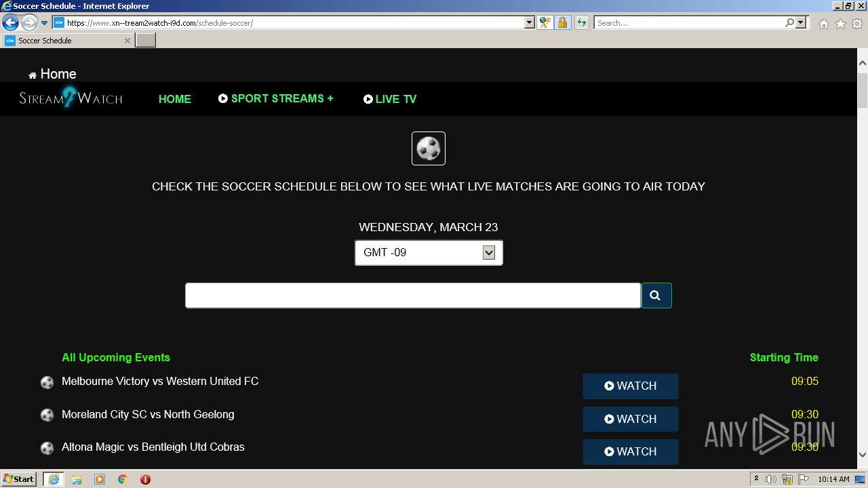Screen dimensions: 868x488
Task: Click the address bar URL field
Action: coord(288,23)
